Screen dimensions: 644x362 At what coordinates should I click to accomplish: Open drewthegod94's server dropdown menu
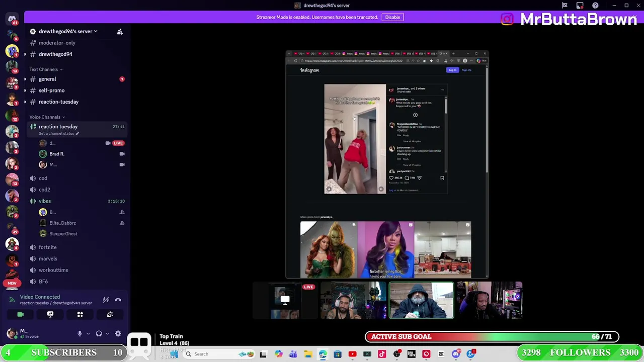tap(68, 31)
